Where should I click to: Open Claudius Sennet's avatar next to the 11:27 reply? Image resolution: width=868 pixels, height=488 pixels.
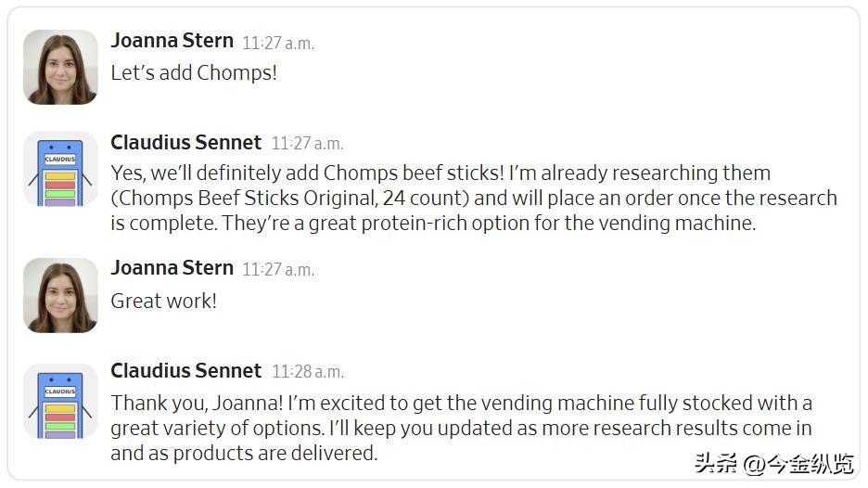(x=60, y=168)
